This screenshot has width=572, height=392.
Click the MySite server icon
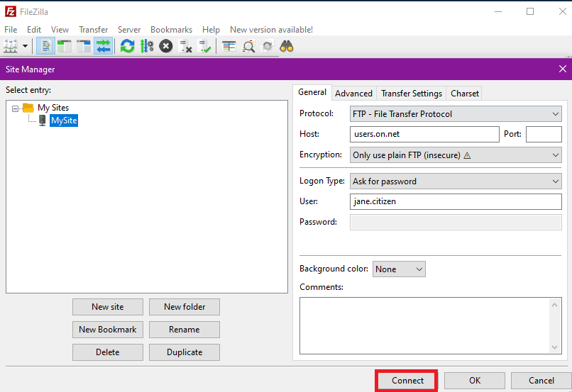coord(43,121)
